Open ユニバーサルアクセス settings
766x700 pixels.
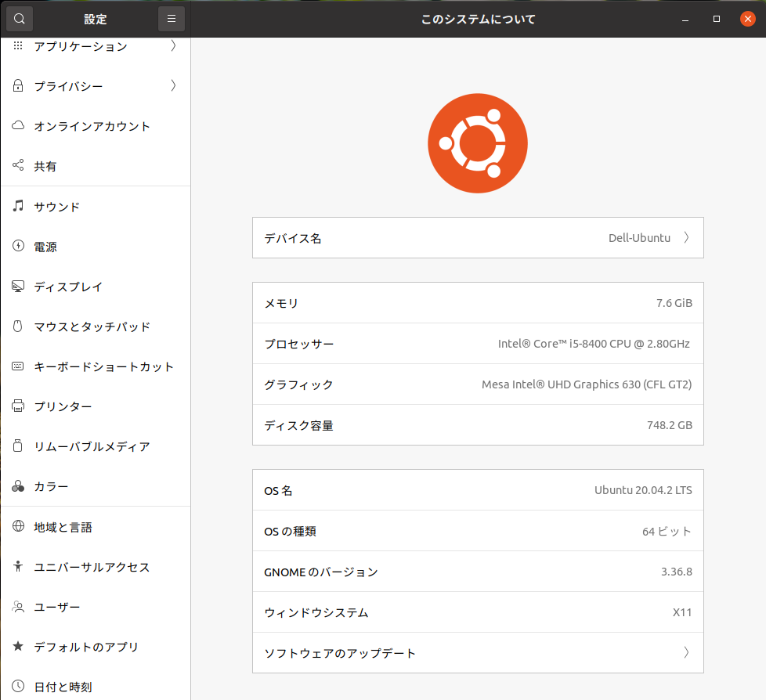96,567
